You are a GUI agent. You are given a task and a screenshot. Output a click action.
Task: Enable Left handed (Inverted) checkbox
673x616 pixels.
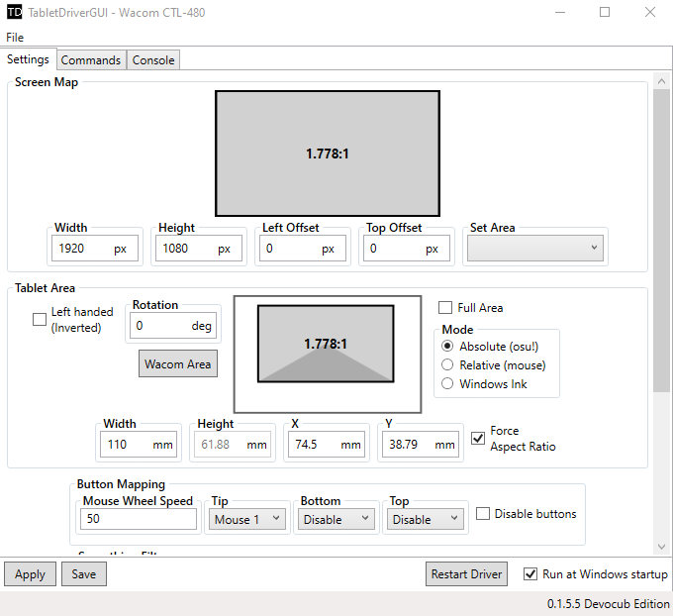[x=40, y=320]
